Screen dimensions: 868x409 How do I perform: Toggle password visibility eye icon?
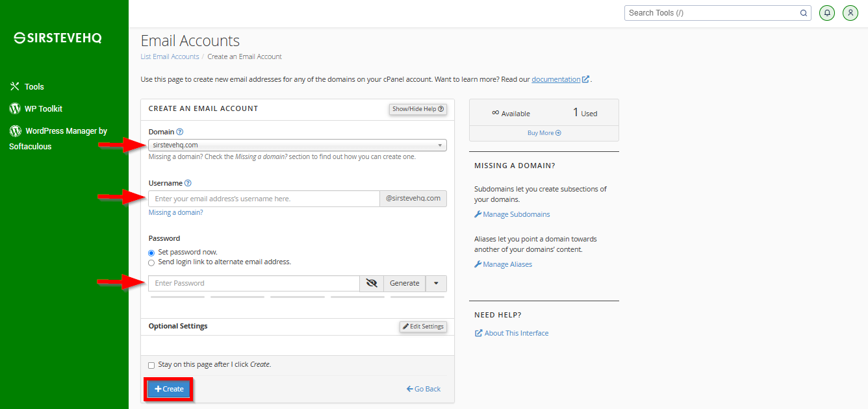372,283
